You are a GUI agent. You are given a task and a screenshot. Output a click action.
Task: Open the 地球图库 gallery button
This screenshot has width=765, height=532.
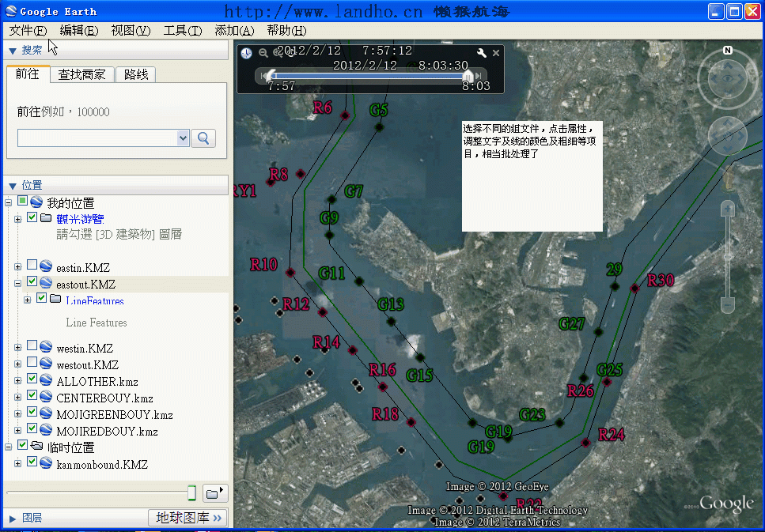[x=187, y=518]
